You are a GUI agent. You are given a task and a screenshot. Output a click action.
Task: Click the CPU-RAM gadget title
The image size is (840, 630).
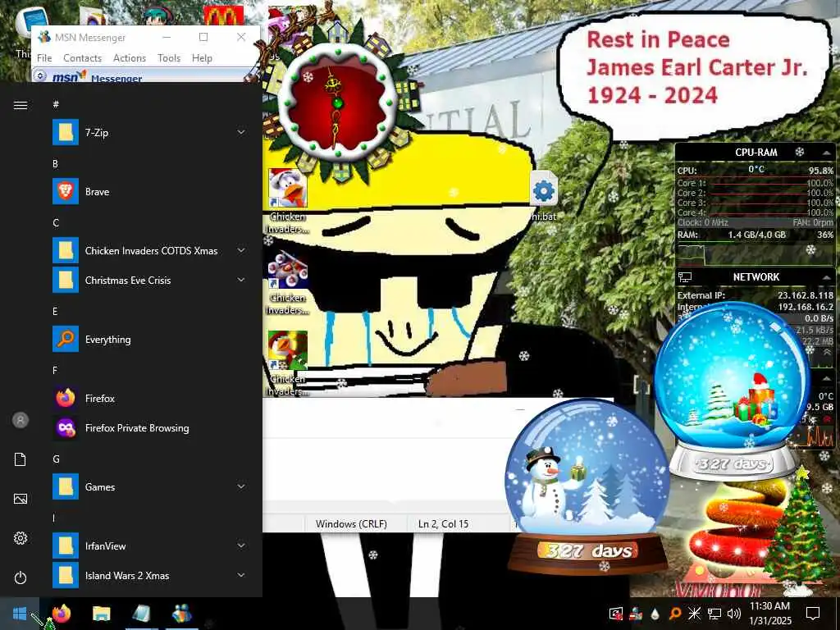pyautogui.click(x=756, y=152)
